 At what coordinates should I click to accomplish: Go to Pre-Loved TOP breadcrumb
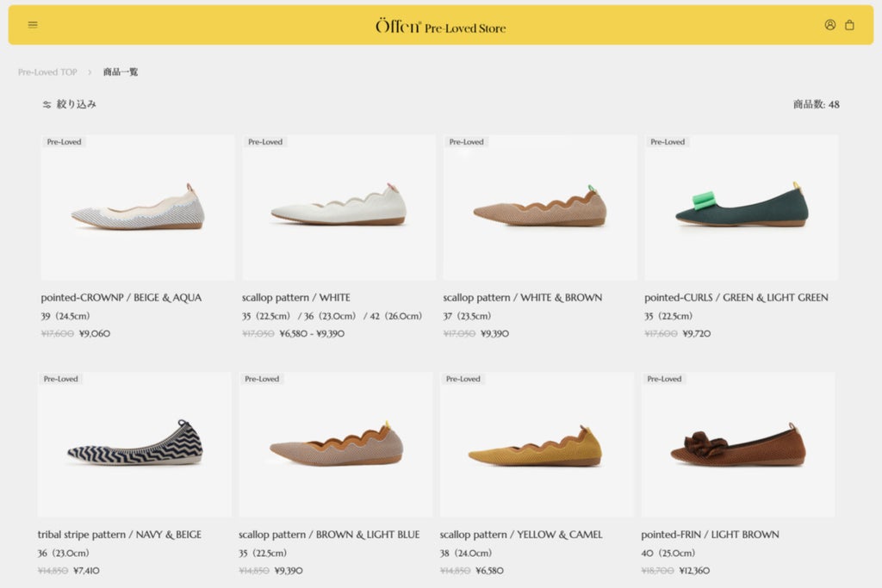tap(47, 72)
